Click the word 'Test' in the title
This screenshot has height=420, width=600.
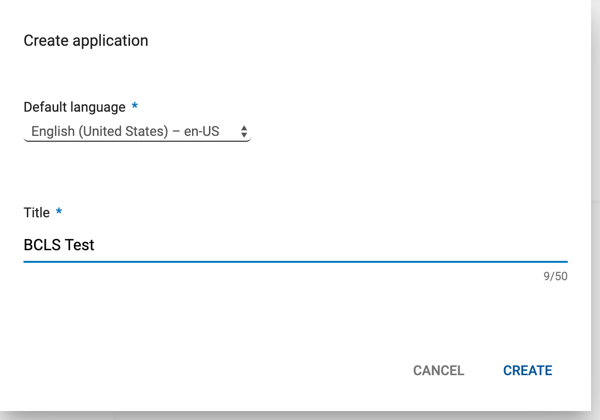80,245
